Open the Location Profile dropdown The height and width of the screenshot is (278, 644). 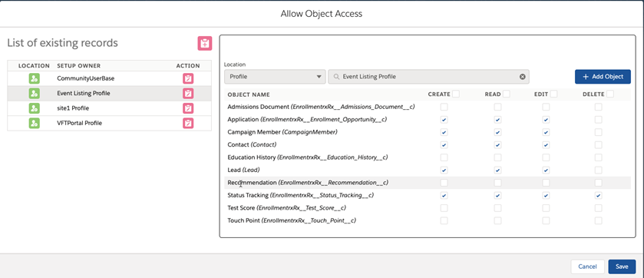275,77
